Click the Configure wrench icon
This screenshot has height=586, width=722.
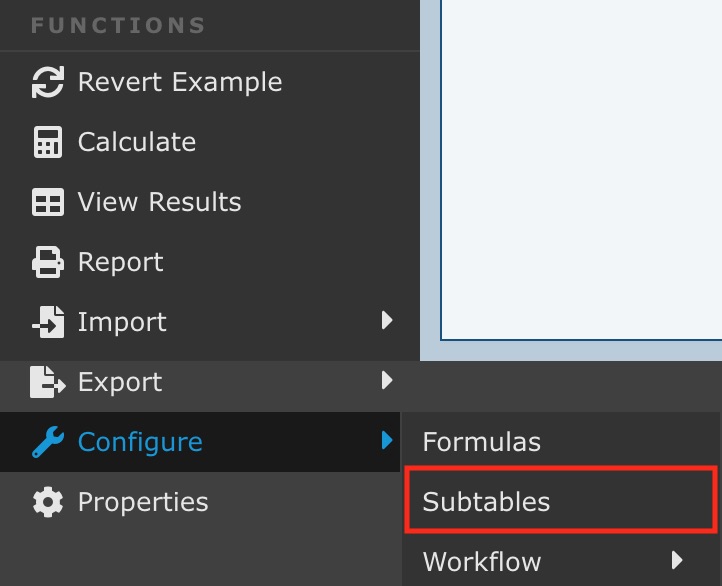47,442
